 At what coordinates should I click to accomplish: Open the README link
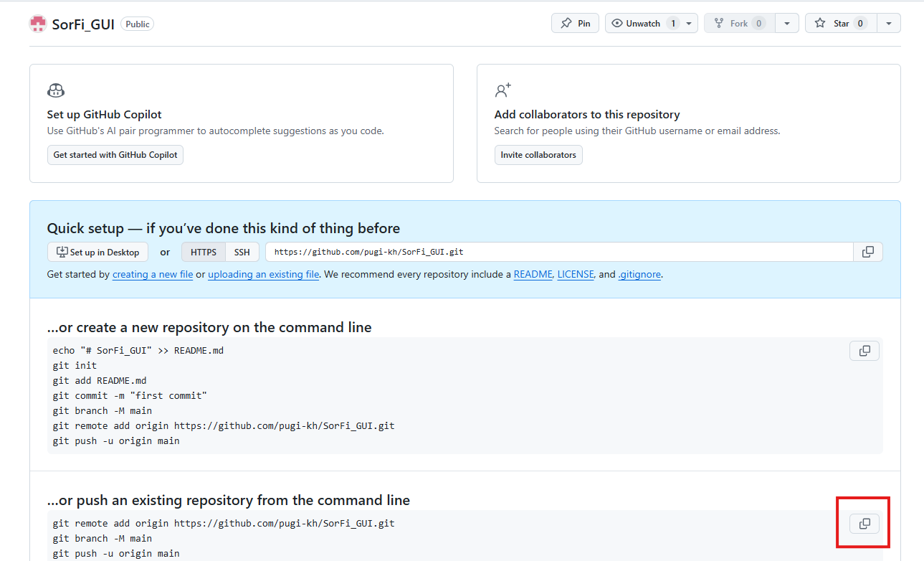pos(533,274)
